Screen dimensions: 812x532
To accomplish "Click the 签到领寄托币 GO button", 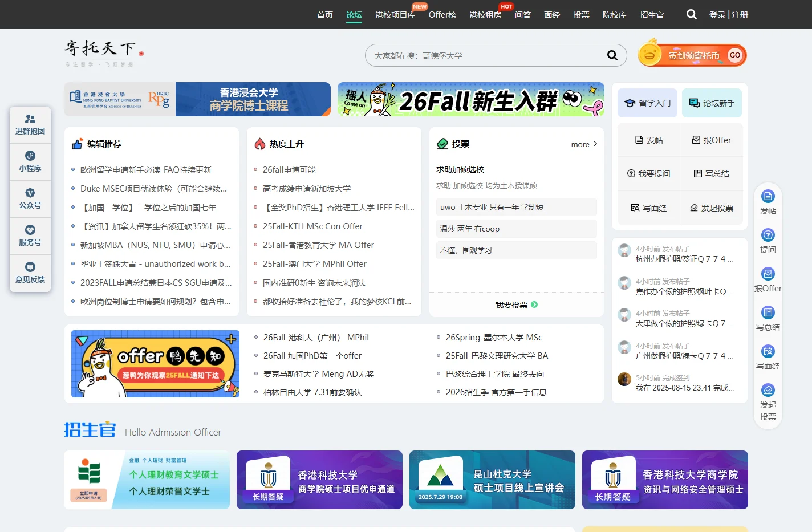I will point(692,55).
